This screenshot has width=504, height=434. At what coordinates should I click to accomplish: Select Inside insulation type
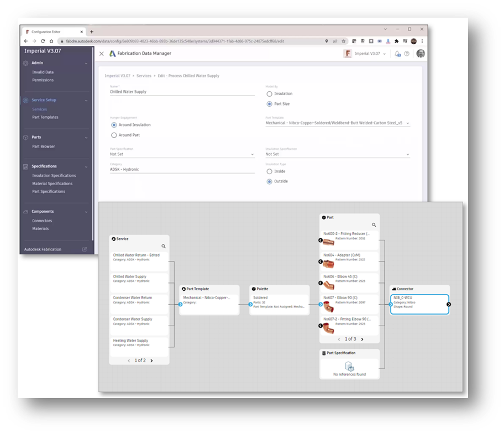[x=269, y=171]
